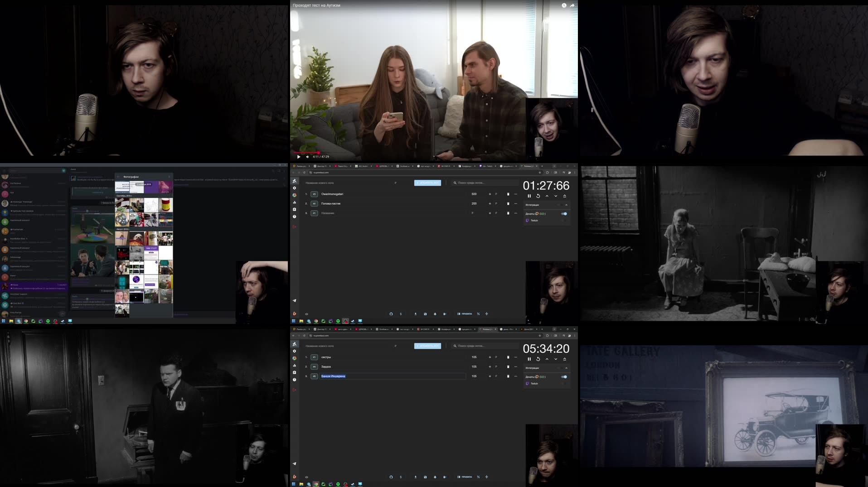868x487 pixels.
Task: Click Добавить лот button in 05:34:20 panel
Action: point(427,346)
